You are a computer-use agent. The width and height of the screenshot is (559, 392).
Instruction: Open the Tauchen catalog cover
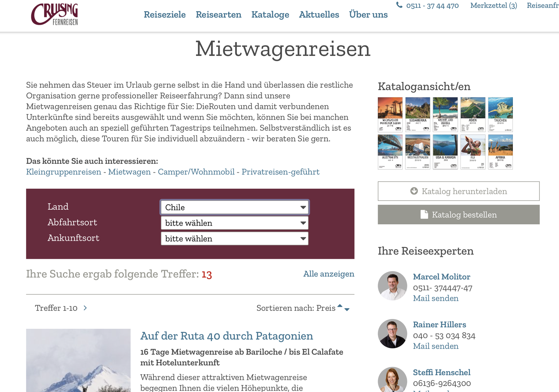click(500, 115)
